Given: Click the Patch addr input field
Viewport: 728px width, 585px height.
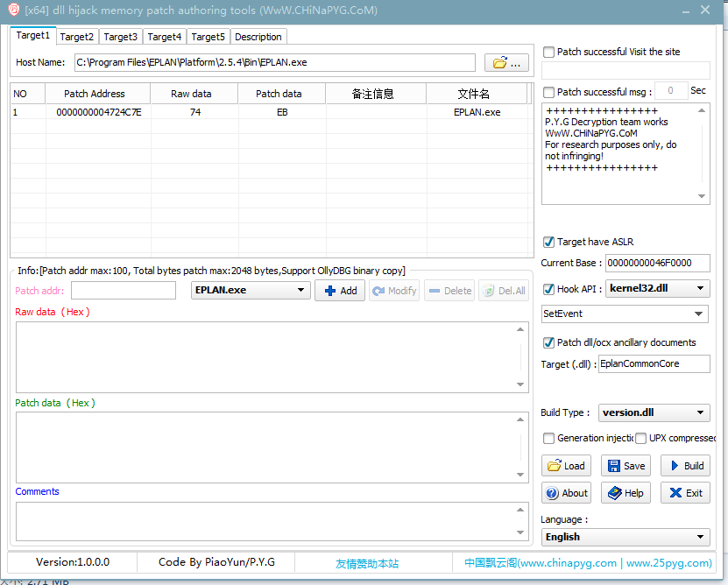Looking at the screenshot, I should [124, 291].
